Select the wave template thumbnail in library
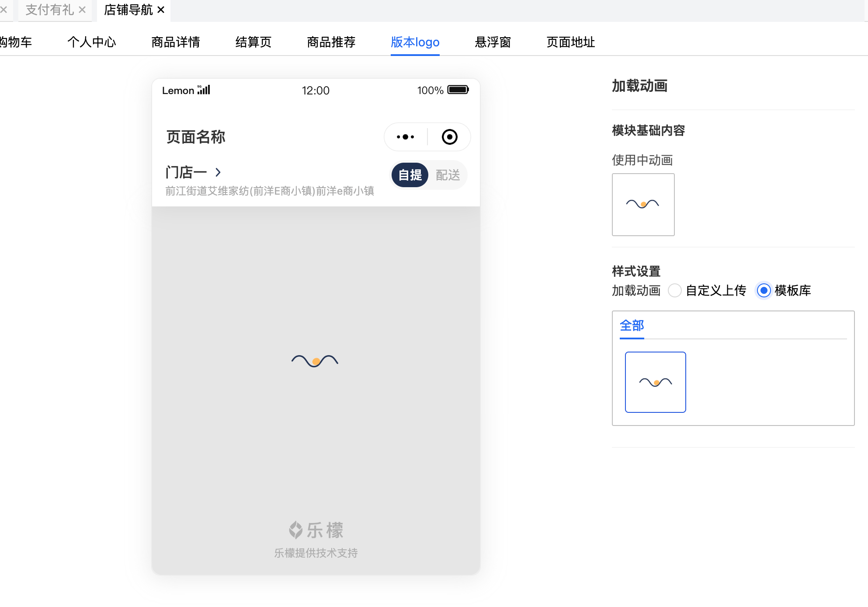868x607 pixels. click(655, 382)
